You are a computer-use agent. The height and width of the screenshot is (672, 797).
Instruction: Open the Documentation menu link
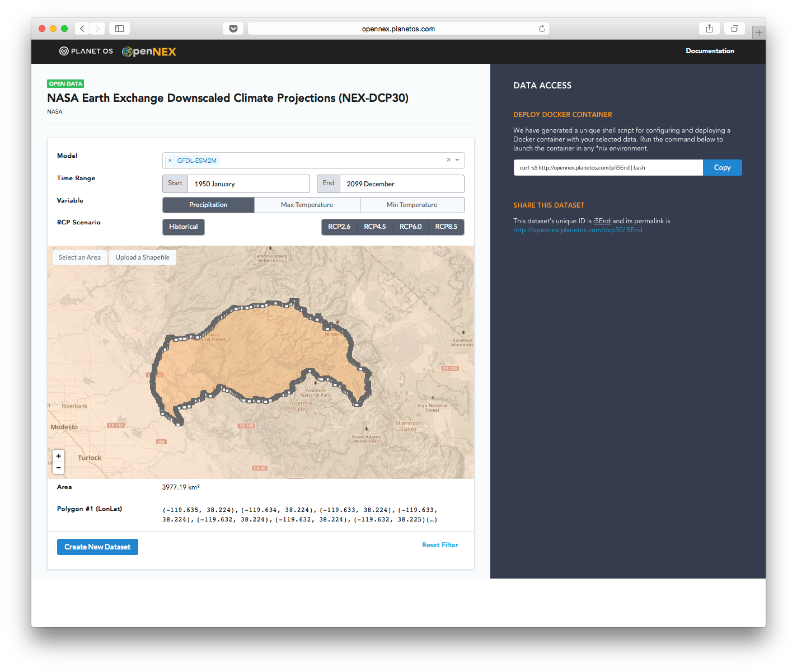pyautogui.click(x=710, y=51)
